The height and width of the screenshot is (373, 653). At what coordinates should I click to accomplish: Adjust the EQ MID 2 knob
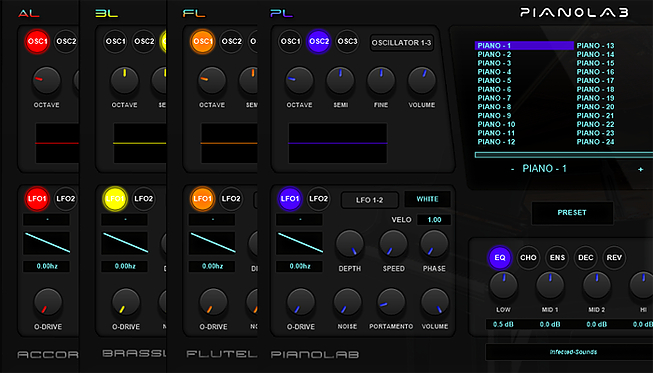tap(596, 286)
